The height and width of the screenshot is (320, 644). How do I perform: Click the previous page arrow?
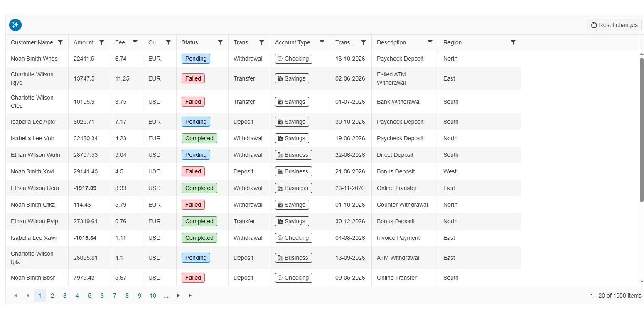pyautogui.click(x=27, y=296)
